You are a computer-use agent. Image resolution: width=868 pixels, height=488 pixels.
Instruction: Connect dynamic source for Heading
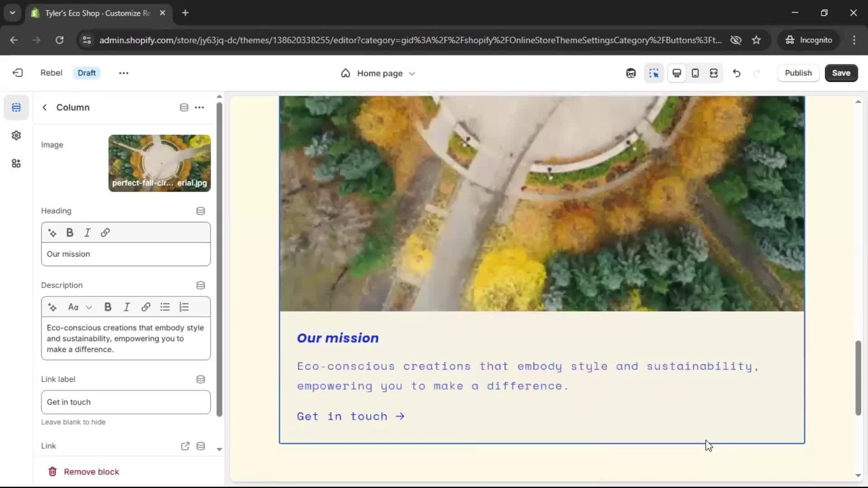[201, 211]
